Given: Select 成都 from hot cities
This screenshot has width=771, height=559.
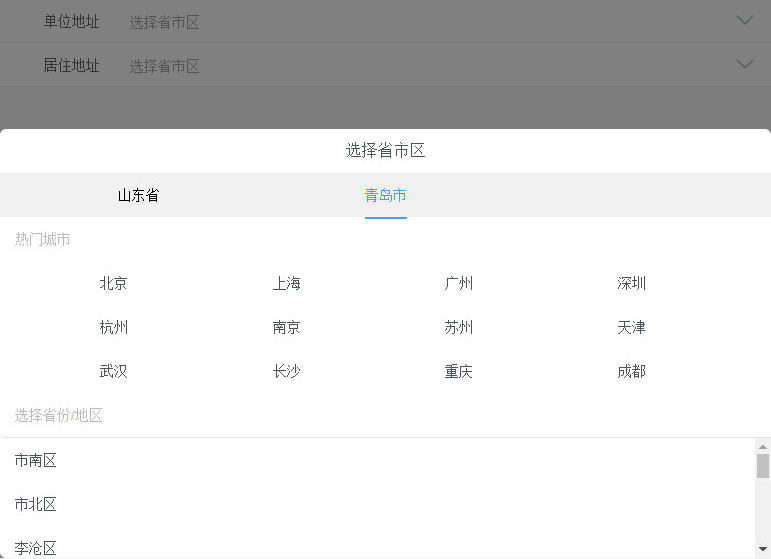Looking at the screenshot, I should 632,371.
